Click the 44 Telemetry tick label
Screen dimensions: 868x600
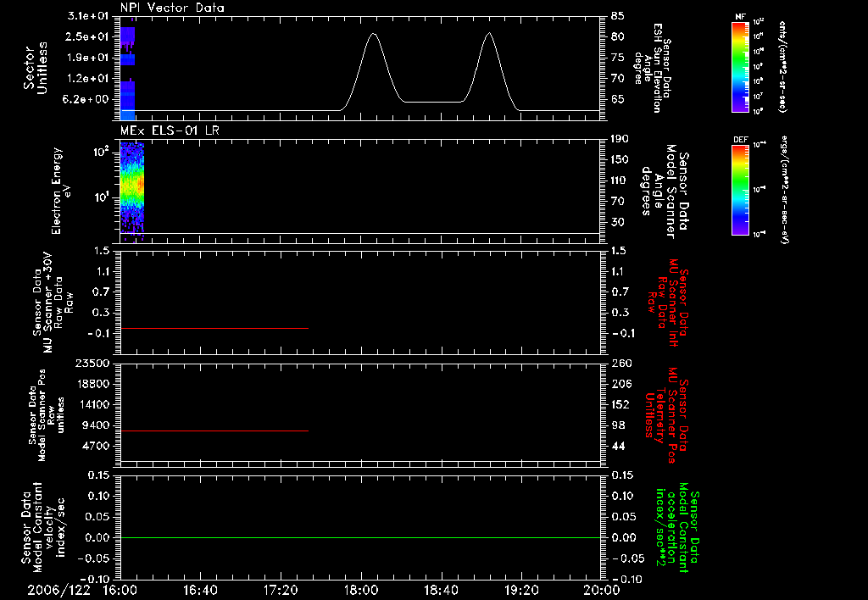pyautogui.click(x=618, y=446)
